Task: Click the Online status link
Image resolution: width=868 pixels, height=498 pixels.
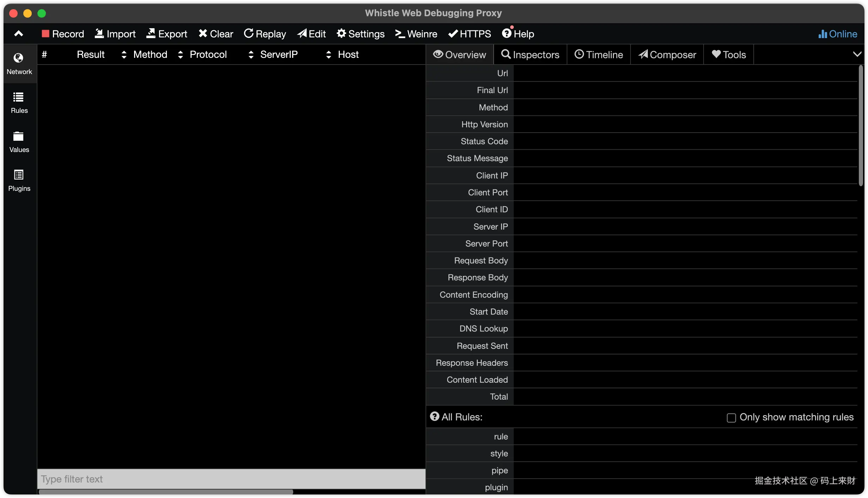Action: click(838, 34)
